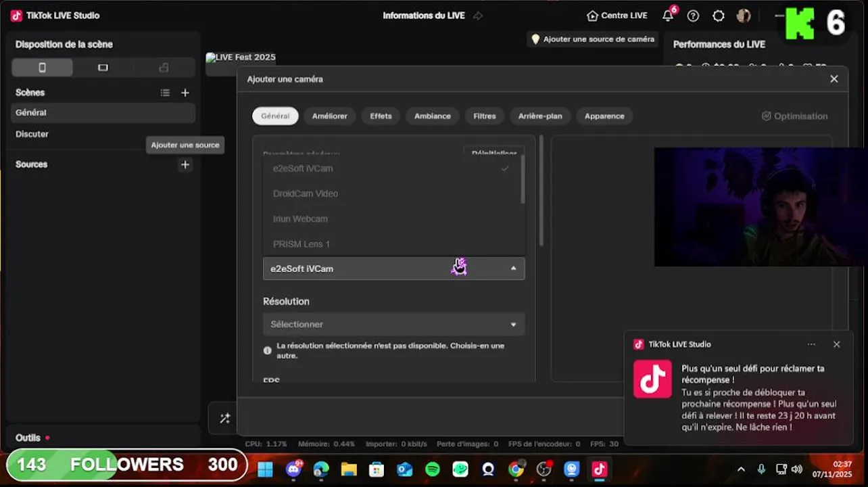Close the Ajouter une caméra dialog
868x487 pixels.
pos(834,79)
